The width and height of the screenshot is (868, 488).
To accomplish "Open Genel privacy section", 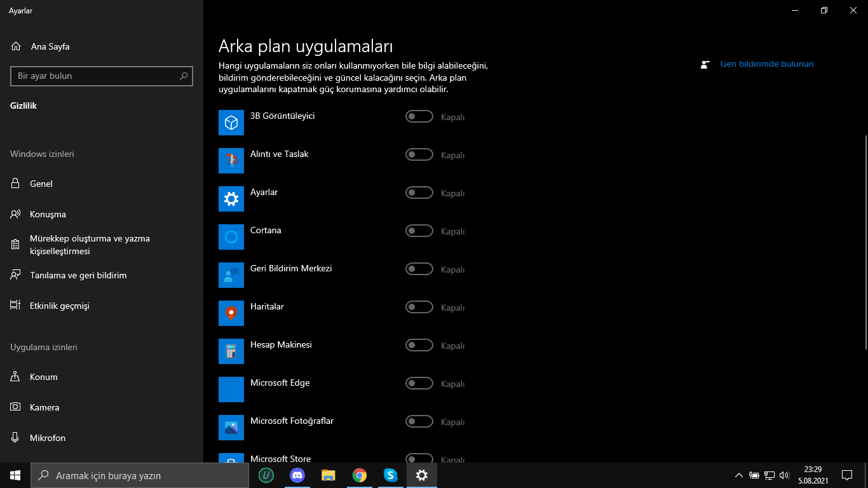I will (x=102, y=184).
